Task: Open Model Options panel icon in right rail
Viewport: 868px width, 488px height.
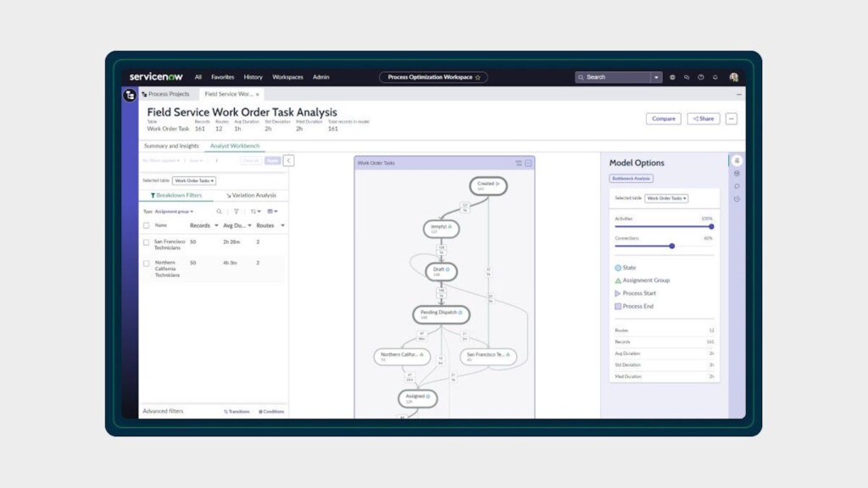Action: (737, 160)
